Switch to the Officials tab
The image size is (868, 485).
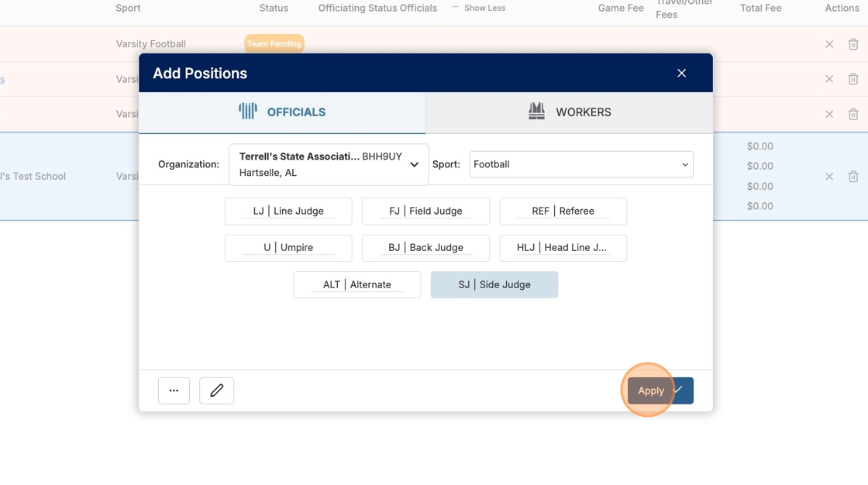pyautogui.click(x=282, y=112)
